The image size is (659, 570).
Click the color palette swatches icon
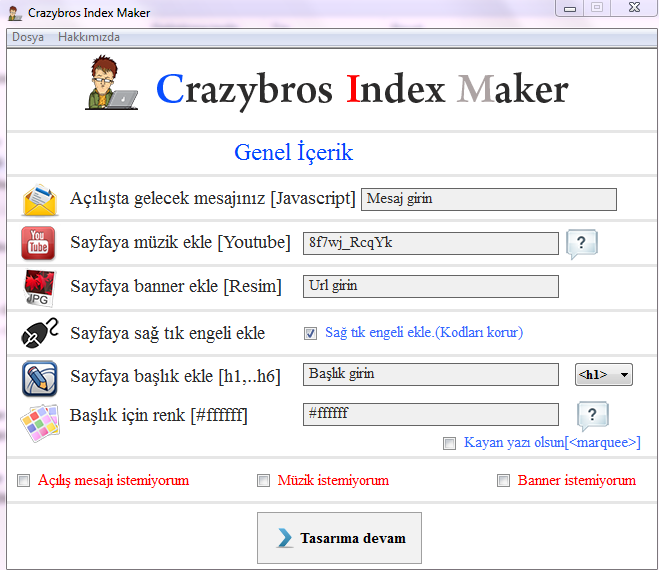click(x=40, y=423)
